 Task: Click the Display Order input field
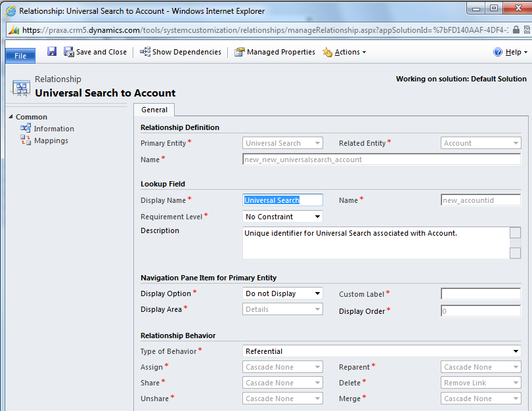pyautogui.click(x=481, y=311)
